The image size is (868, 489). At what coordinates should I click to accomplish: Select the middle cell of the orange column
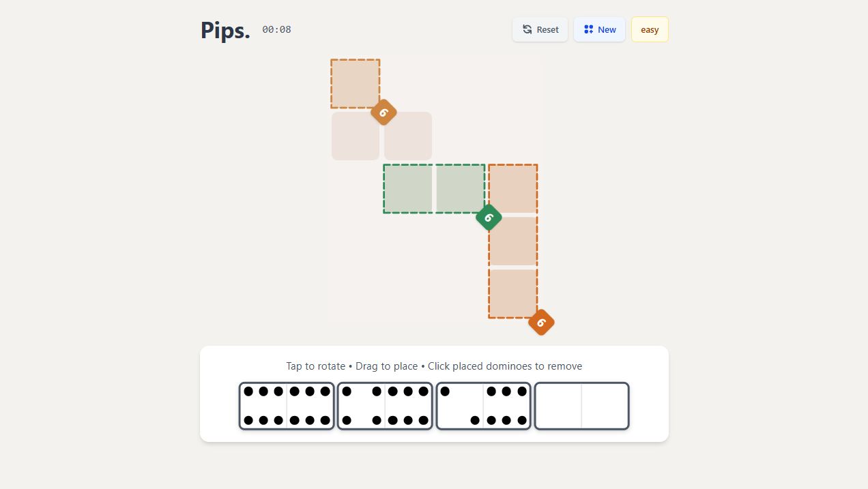(x=513, y=241)
